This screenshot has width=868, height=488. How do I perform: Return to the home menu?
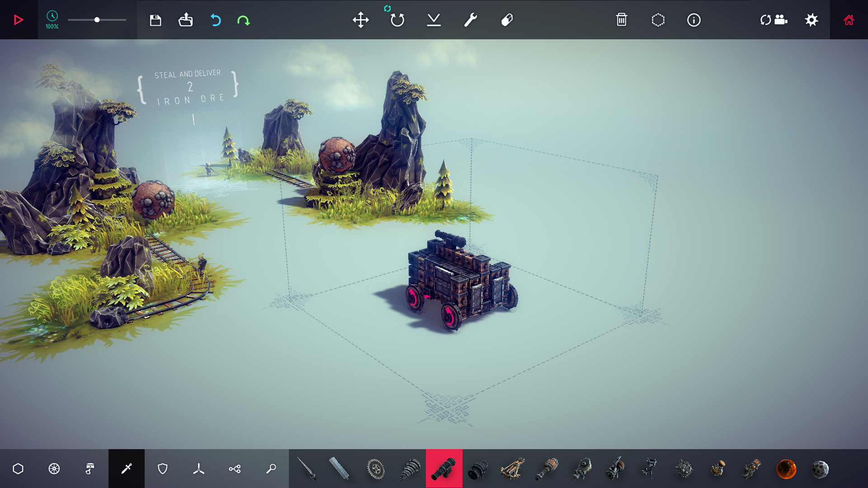coord(849,20)
